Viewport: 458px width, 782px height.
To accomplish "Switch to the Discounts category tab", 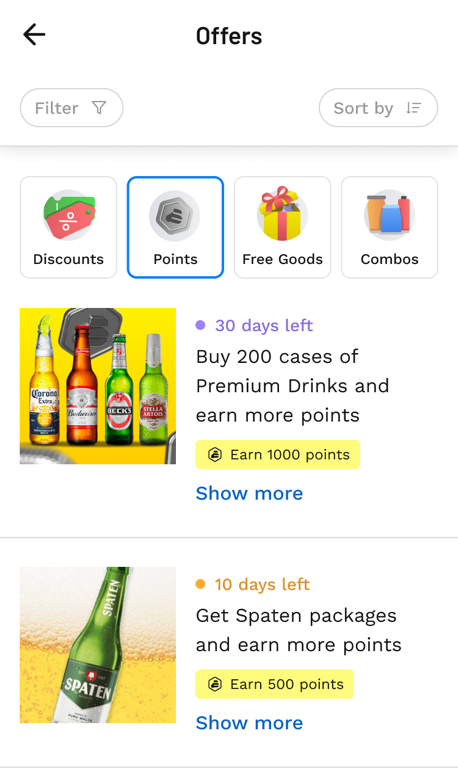I will tap(68, 227).
